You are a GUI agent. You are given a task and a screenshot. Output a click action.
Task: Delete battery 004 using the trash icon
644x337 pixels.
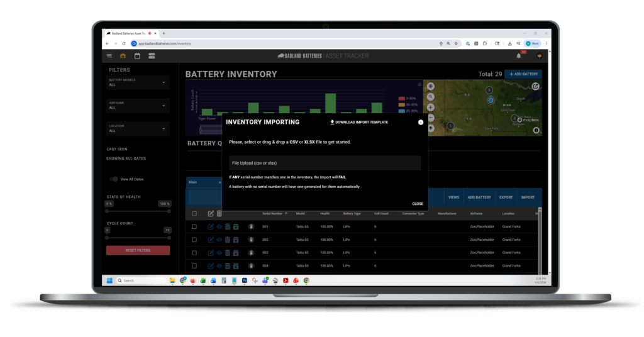point(228,266)
